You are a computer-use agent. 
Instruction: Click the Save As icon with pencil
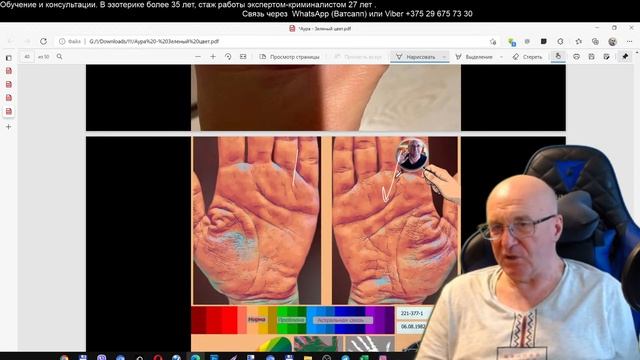coord(607,57)
